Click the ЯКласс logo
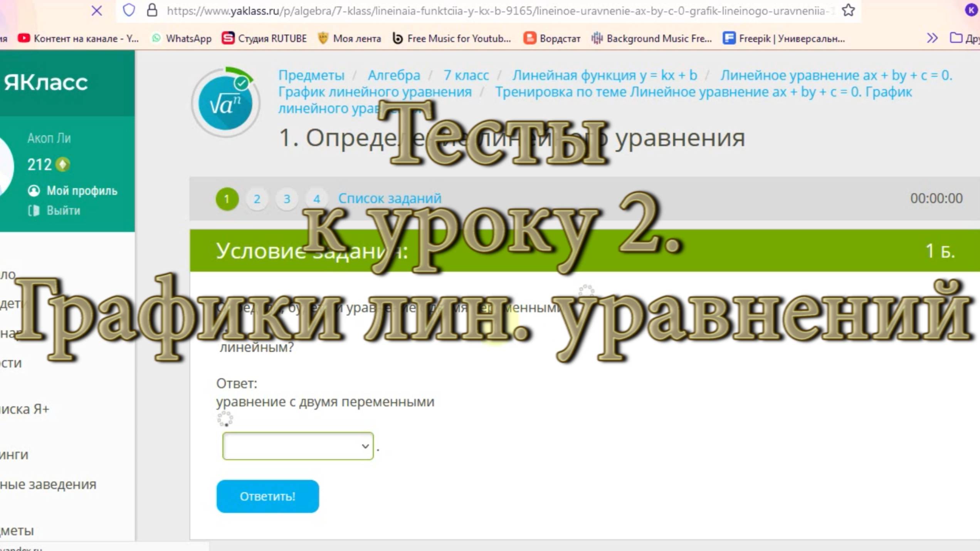Image resolution: width=980 pixels, height=551 pixels. (x=46, y=82)
